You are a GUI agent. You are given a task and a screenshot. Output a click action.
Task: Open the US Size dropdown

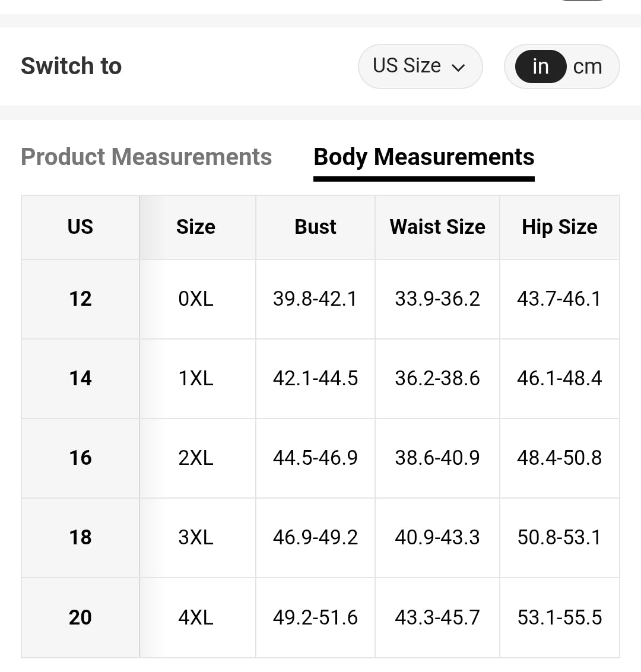(420, 66)
